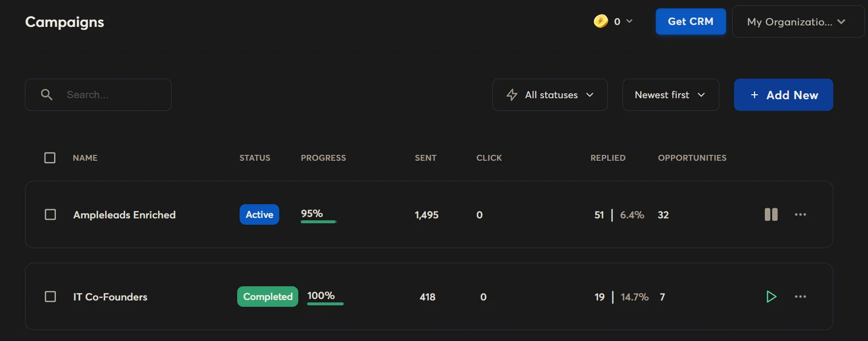Focus the campaign Search field
868x341 pixels.
point(112,95)
